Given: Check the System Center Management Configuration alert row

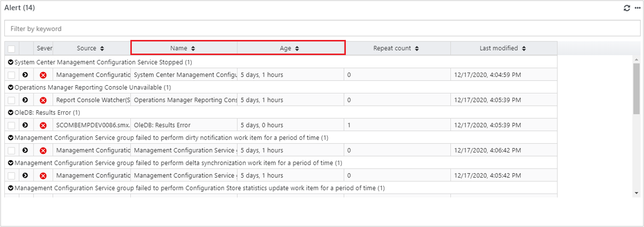Looking at the screenshot, I should tap(11, 75).
